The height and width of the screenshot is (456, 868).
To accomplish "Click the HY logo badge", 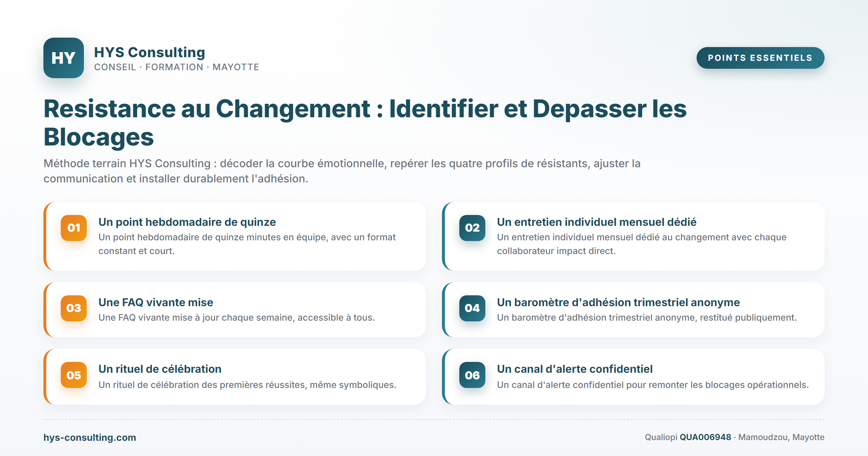I will 64,58.
